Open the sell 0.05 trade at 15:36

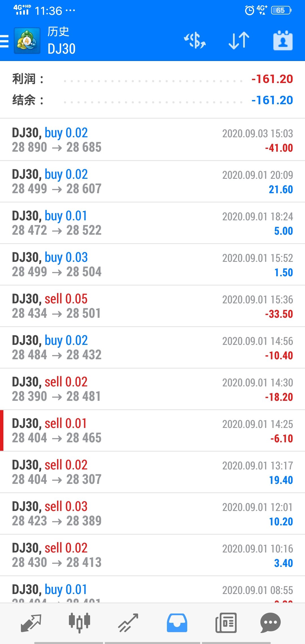[x=152, y=306]
